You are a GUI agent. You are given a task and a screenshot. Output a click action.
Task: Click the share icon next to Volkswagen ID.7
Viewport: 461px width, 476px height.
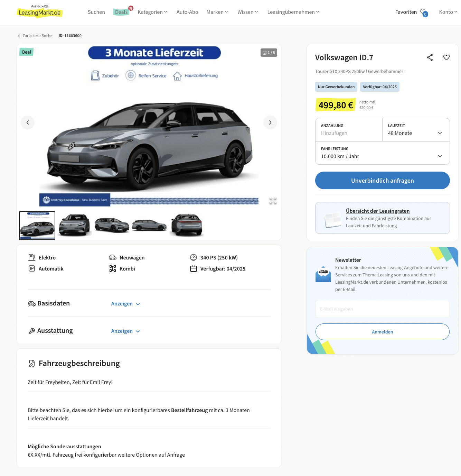point(430,57)
